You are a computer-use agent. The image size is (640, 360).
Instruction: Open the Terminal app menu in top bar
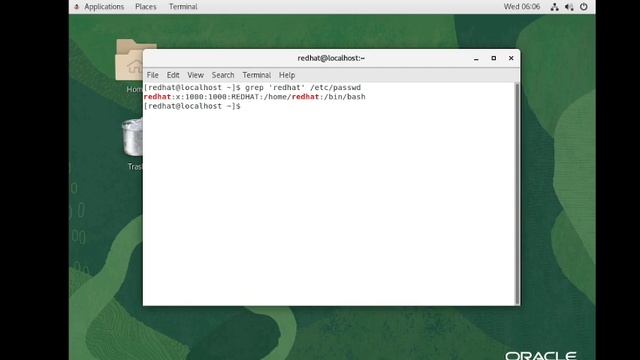pyautogui.click(x=183, y=7)
